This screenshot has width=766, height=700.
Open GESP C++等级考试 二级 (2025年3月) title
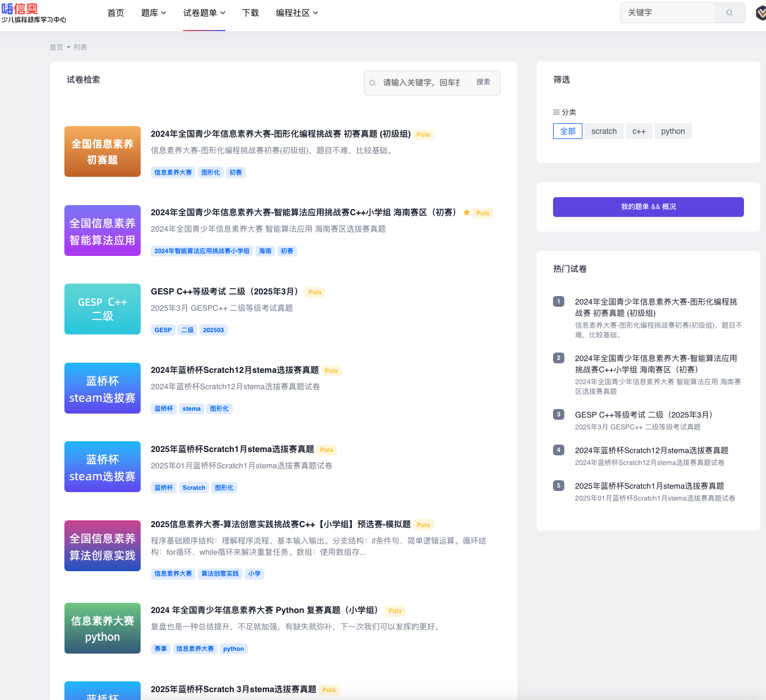coord(226,292)
